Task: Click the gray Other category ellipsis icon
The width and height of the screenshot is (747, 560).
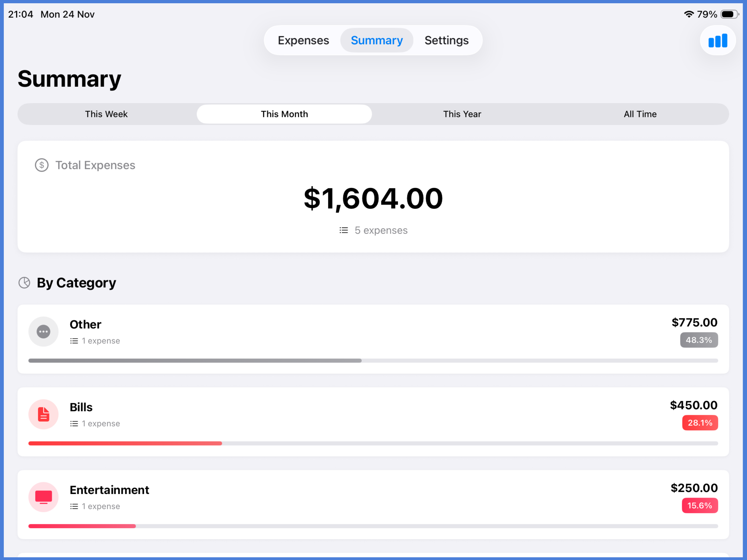Action: (x=43, y=332)
